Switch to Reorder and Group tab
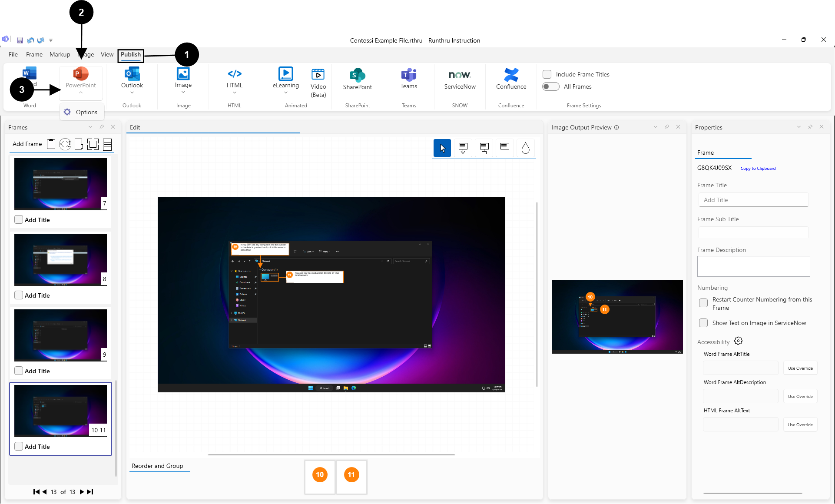 (x=157, y=466)
